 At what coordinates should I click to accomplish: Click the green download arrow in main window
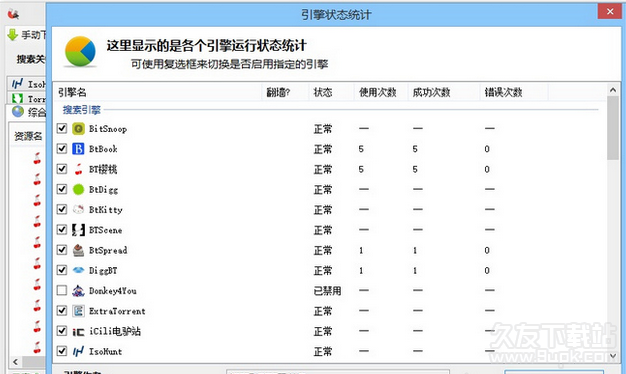point(12,35)
